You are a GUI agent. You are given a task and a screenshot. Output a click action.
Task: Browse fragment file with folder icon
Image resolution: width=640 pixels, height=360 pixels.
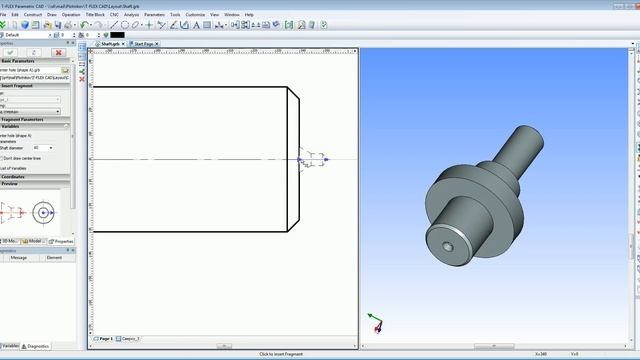(65, 70)
